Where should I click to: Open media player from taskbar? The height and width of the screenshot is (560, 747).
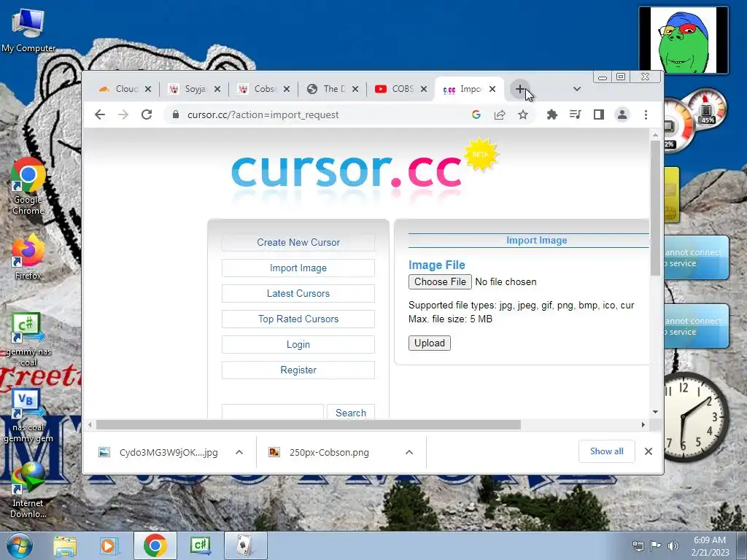click(108, 545)
